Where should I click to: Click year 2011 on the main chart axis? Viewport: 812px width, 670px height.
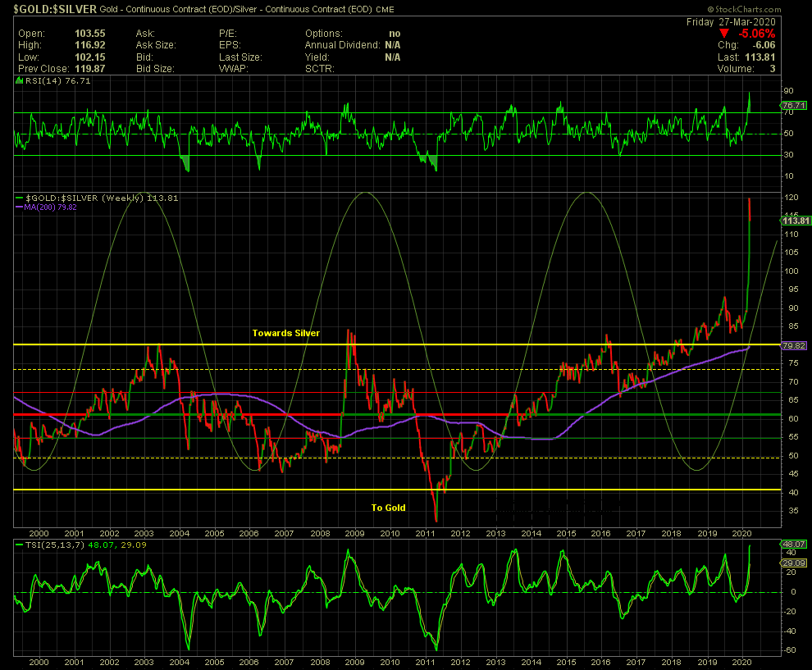pyautogui.click(x=425, y=533)
